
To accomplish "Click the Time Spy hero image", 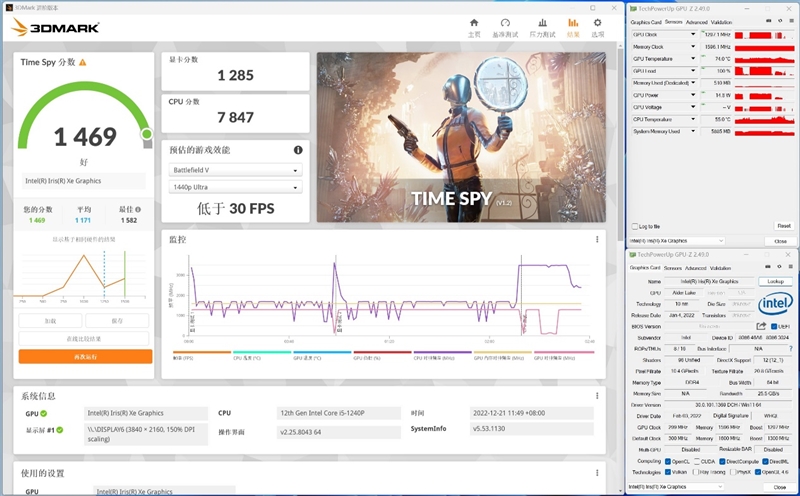I will [461, 137].
